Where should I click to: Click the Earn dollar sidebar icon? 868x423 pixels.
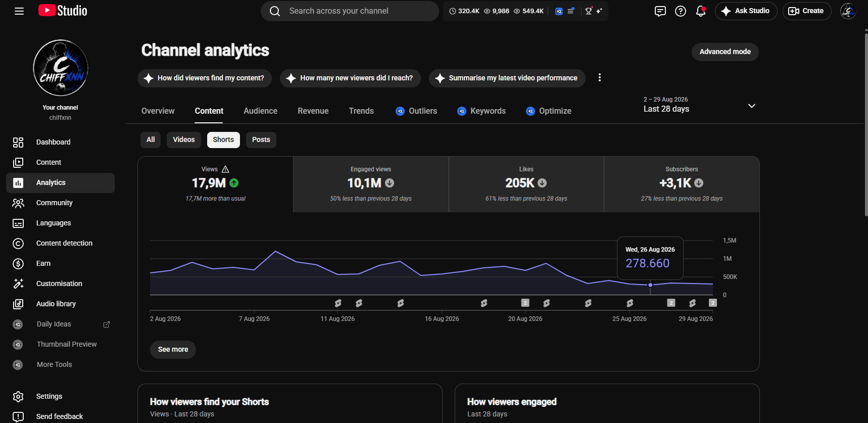click(x=18, y=263)
